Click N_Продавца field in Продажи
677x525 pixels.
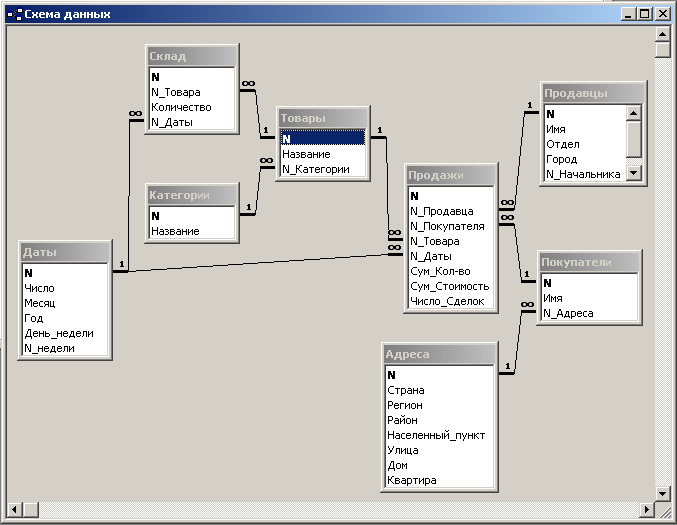pos(451,211)
